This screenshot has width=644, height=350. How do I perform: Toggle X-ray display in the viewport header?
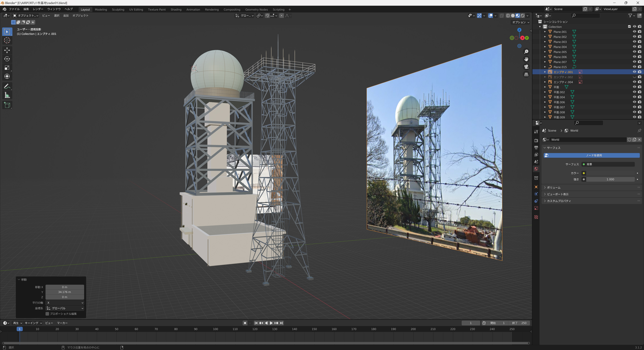[501, 15]
